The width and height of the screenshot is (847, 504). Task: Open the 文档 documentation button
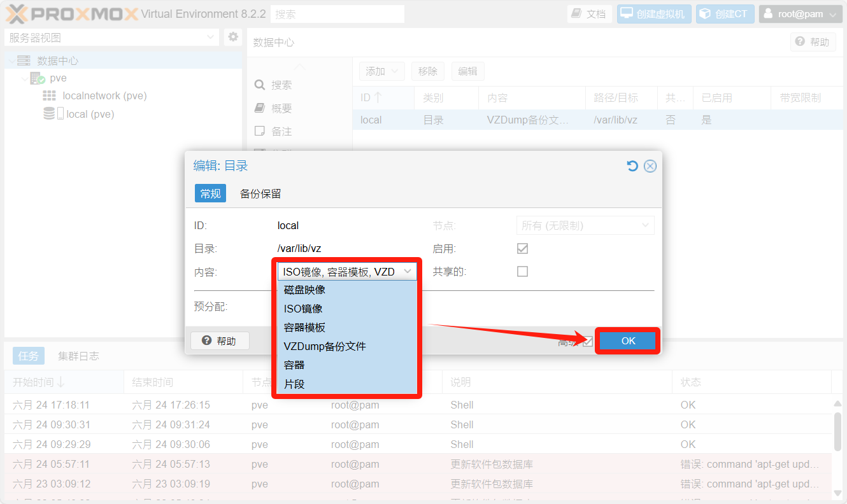click(x=589, y=14)
